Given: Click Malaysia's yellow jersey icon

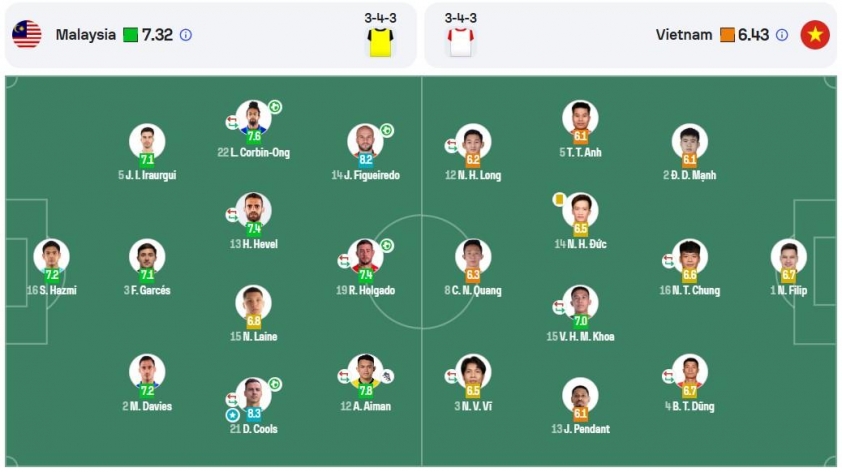Looking at the screenshot, I should click(x=380, y=41).
